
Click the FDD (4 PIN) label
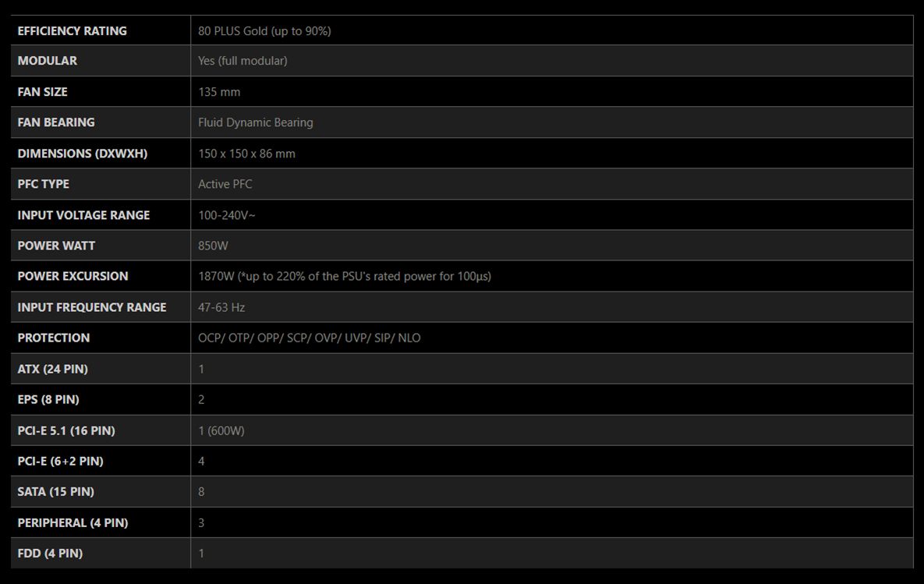click(x=50, y=554)
